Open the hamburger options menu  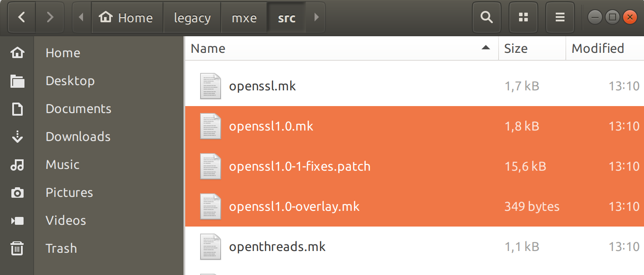(x=560, y=17)
